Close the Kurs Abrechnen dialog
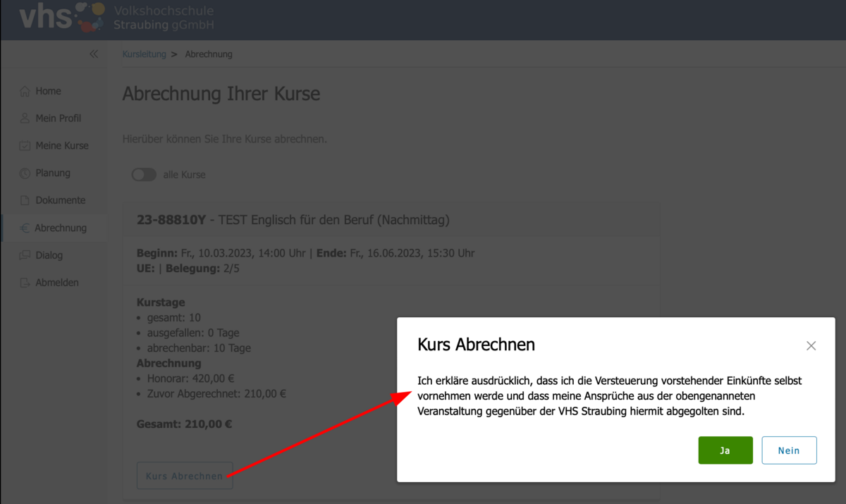 (811, 345)
